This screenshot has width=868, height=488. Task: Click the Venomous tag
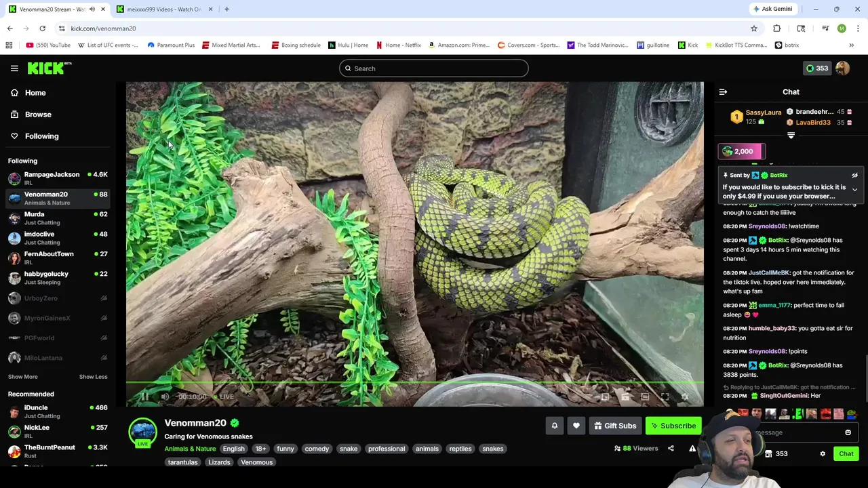click(x=256, y=462)
